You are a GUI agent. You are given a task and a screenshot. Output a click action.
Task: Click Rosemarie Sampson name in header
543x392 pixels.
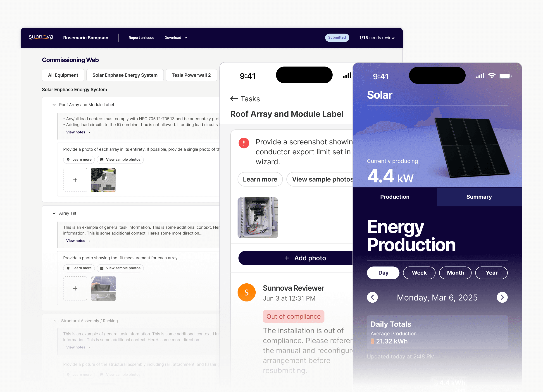click(86, 38)
